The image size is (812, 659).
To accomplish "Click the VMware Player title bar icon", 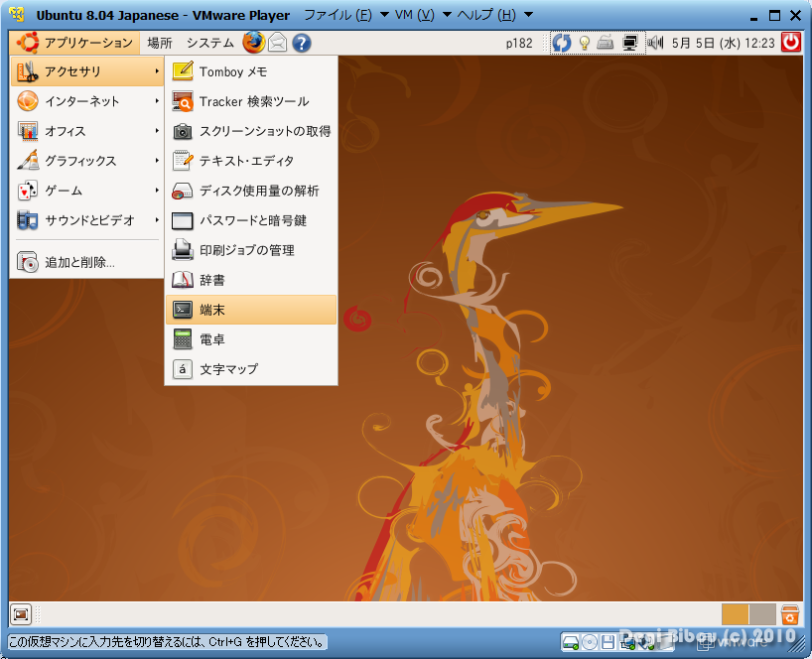I will [17, 15].
